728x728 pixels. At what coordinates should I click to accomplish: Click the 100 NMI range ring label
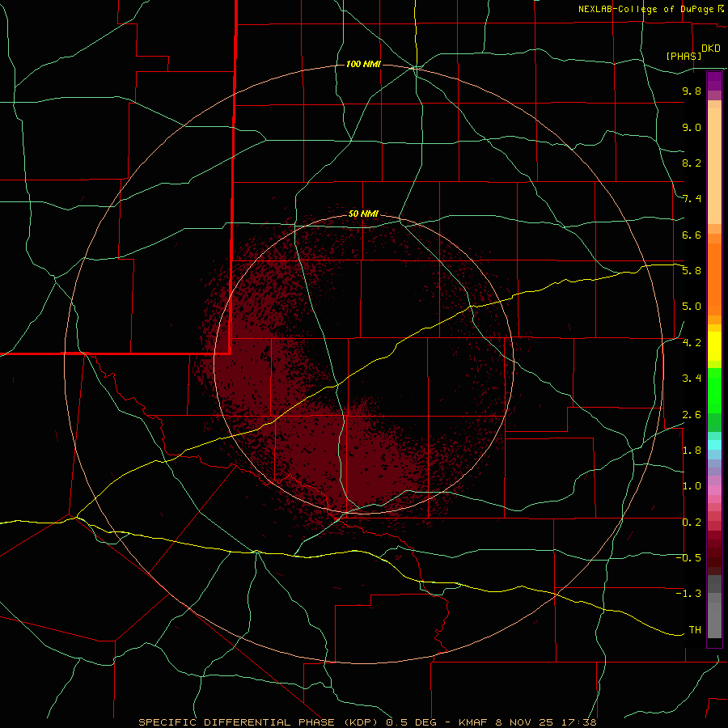[x=363, y=64]
